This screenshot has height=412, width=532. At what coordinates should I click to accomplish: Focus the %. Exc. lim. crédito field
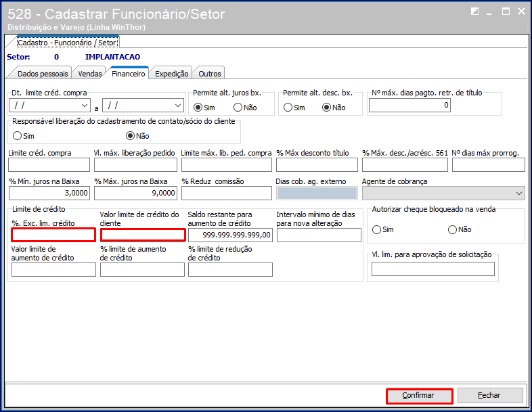[53, 235]
